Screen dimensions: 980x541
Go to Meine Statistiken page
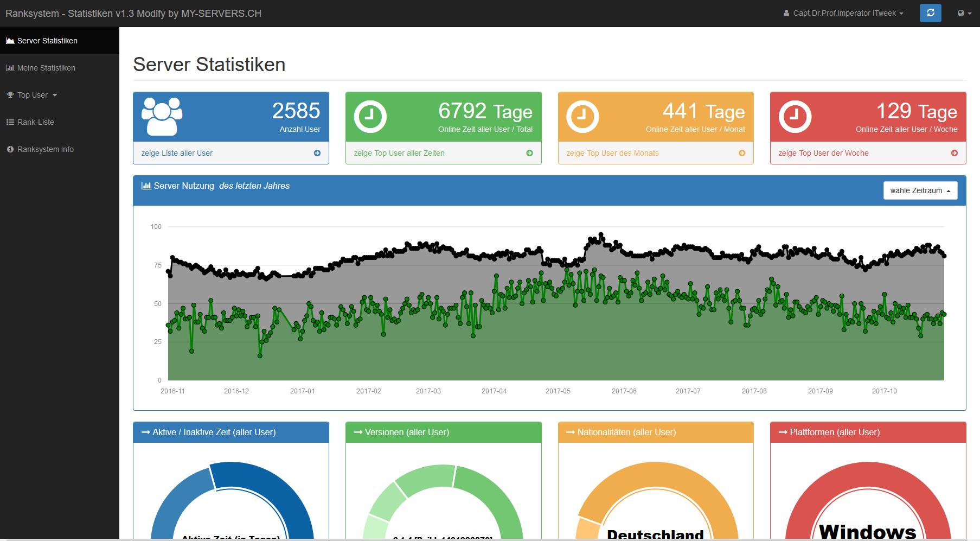coord(46,68)
